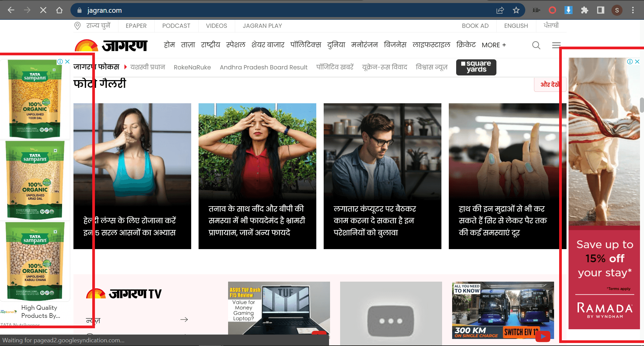Viewport: 644px width, 346px height.
Task: Go to browser home page icon
Action: 59,10
